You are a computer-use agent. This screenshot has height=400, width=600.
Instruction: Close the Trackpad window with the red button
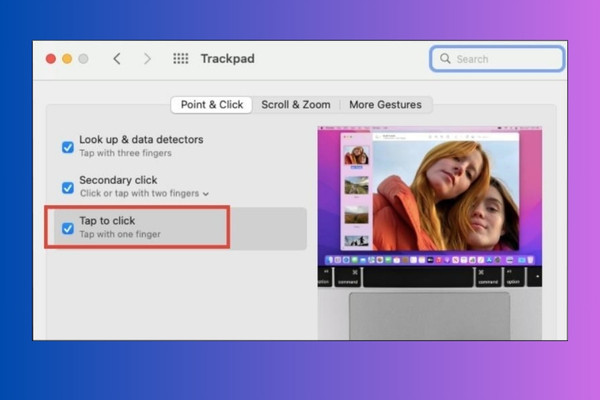(x=51, y=59)
